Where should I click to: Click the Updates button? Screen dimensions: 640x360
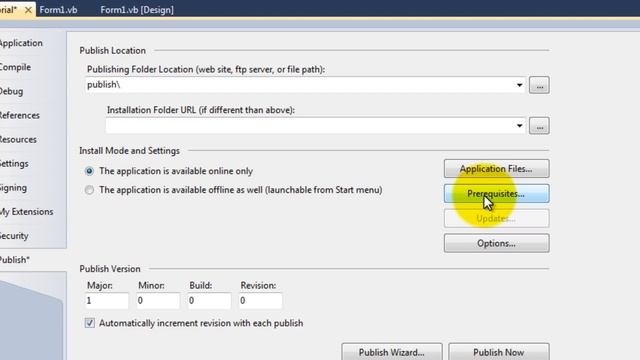(x=496, y=218)
